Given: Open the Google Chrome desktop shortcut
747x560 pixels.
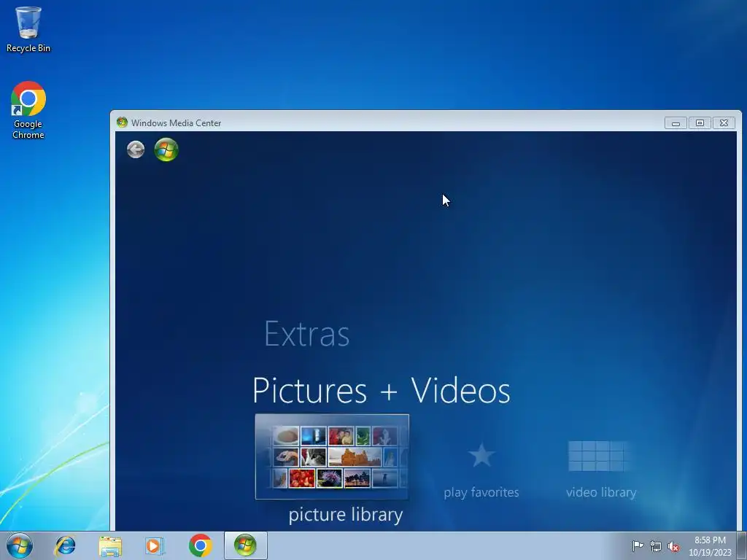Looking at the screenshot, I should [28, 110].
